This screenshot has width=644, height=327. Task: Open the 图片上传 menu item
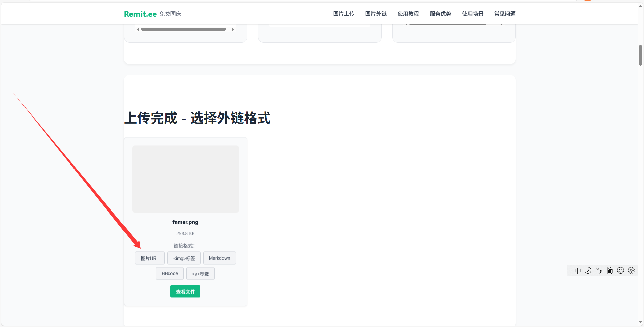click(343, 14)
